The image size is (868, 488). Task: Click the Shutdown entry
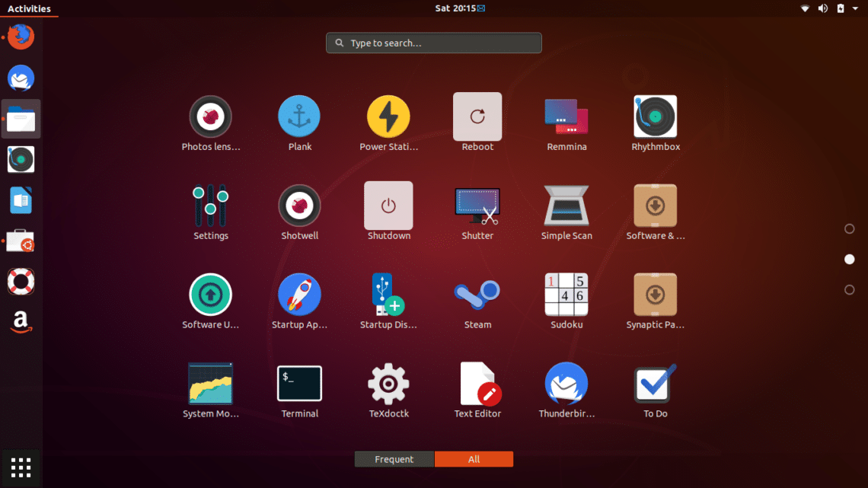(388, 206)
